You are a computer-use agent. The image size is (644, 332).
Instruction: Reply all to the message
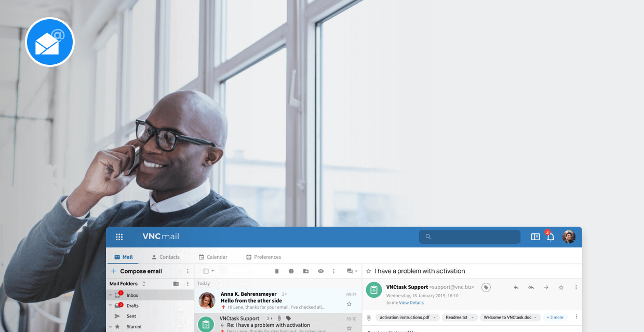531,287
